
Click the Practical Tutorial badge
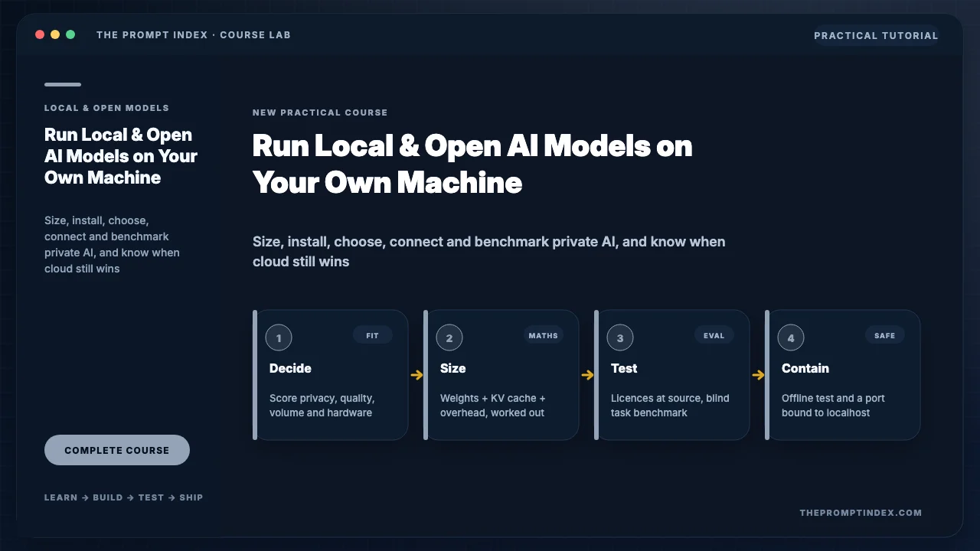876,35
